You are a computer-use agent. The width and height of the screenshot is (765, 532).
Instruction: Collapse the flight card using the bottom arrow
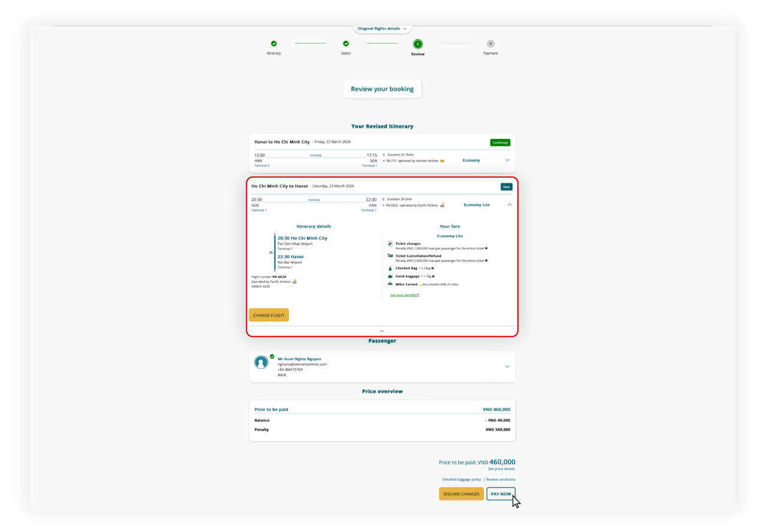[382, 331]
